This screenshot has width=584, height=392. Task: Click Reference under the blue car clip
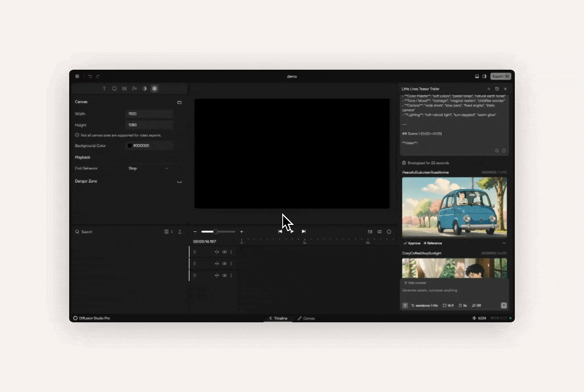433,243
